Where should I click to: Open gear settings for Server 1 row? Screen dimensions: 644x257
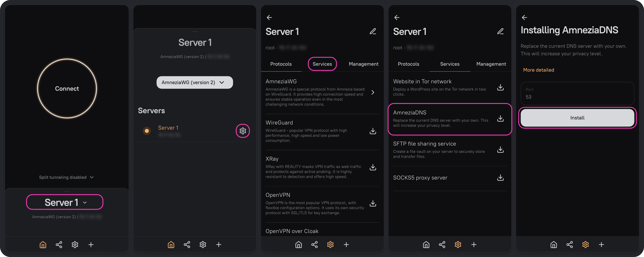[243, 131]
